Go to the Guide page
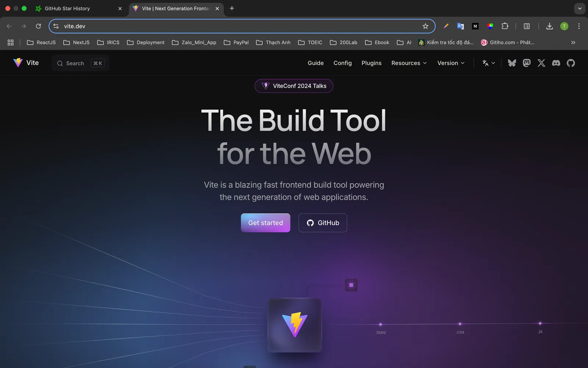The width and height of the screenshot is (588, 368). pos(316,63)
